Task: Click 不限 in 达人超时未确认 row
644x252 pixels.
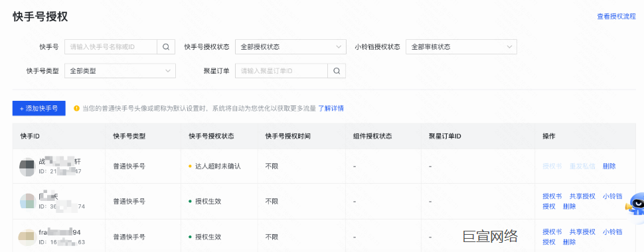Action: pyautogui.click(x=272, y=166)
